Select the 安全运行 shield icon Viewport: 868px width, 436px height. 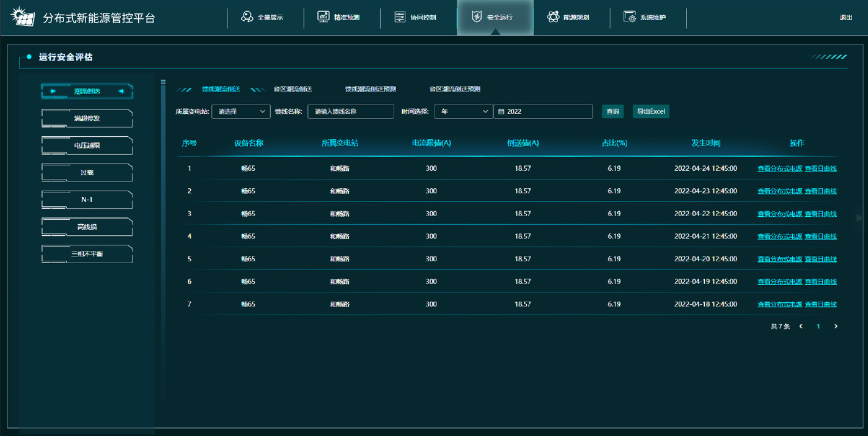tap(477, 17)
